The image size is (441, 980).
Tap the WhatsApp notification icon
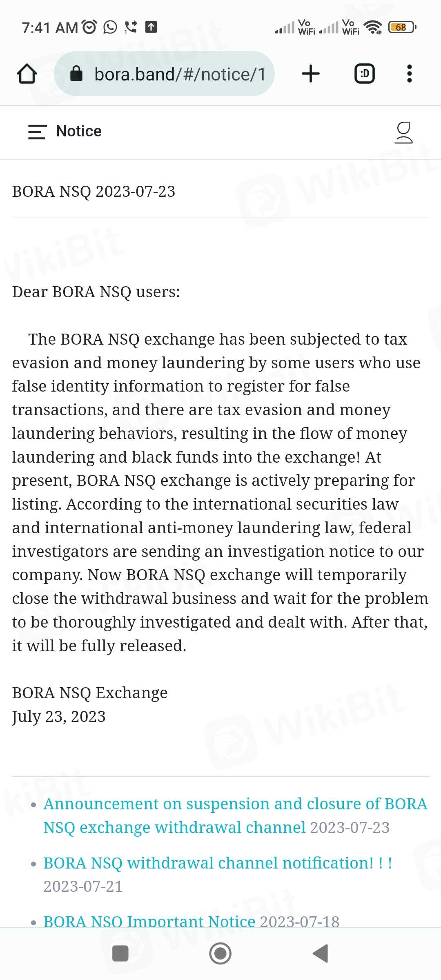[x=110, y=27]
